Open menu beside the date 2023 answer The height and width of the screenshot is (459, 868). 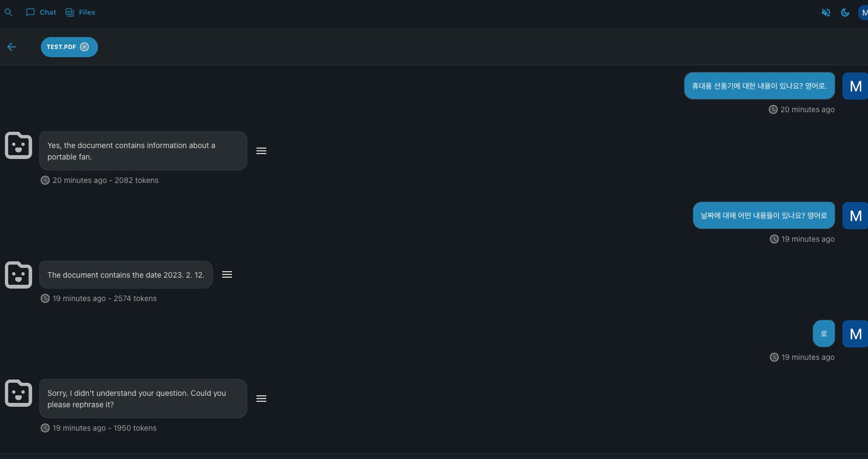pyautogui.click(x=227, y=274)
